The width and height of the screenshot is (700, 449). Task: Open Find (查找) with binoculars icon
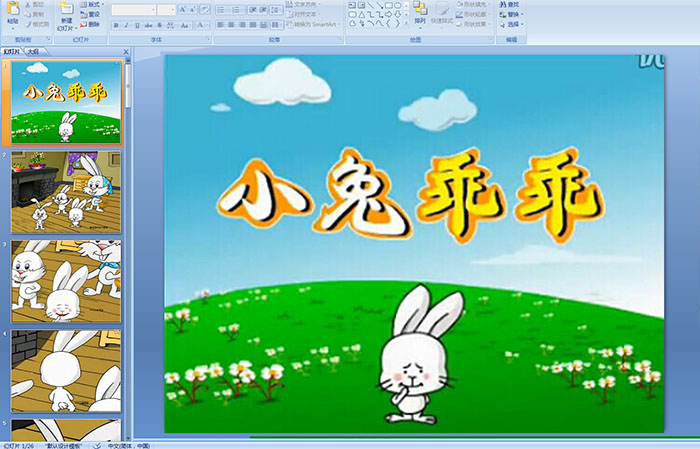tap(509, 4)
